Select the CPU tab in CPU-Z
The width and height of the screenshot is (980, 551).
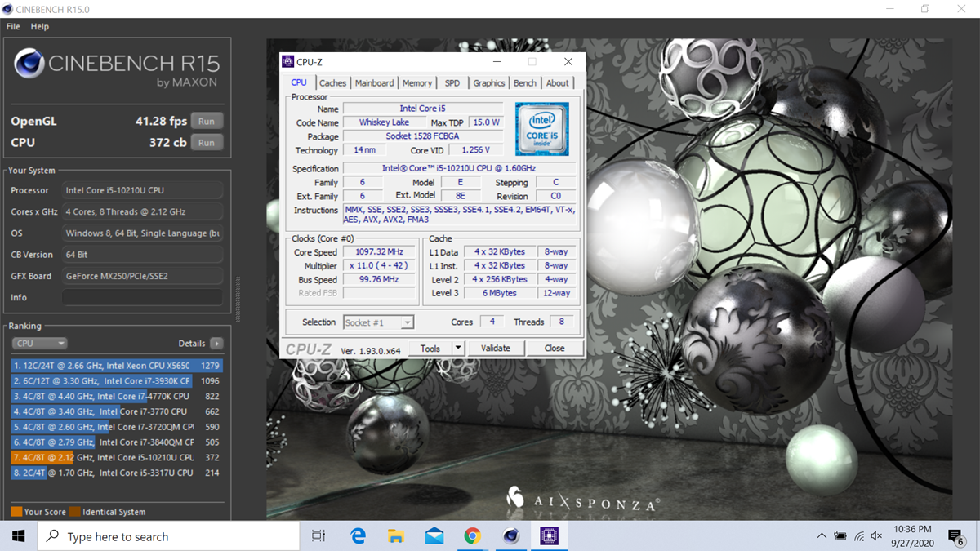point(299,82)
